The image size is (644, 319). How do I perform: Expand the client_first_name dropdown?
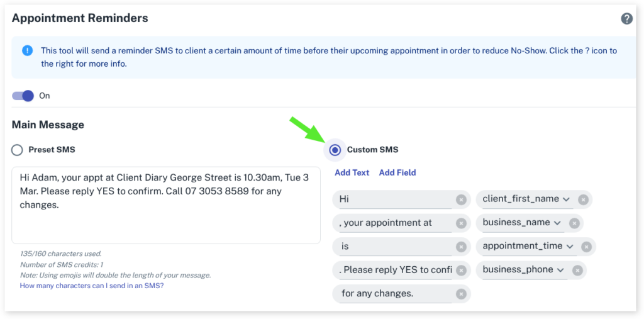[x=566, y=199]
